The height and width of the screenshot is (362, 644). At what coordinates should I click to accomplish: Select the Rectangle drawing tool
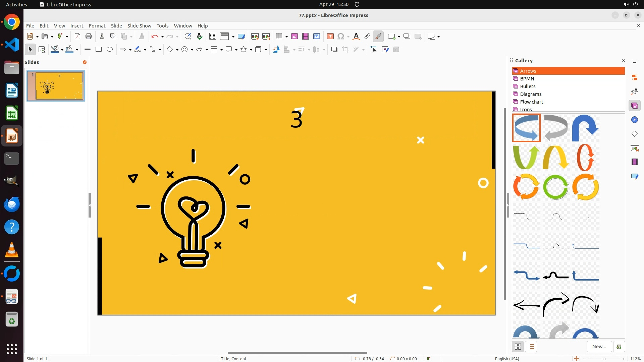[99, 50]
